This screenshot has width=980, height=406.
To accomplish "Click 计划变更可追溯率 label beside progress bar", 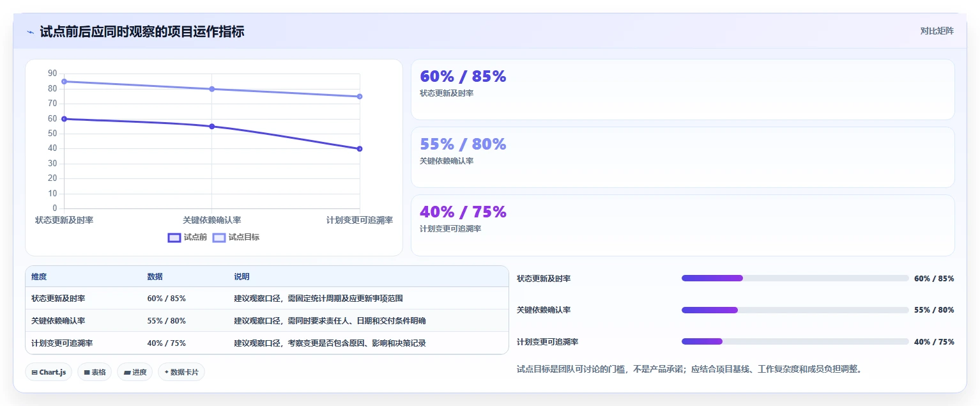I will pos(547,342).
